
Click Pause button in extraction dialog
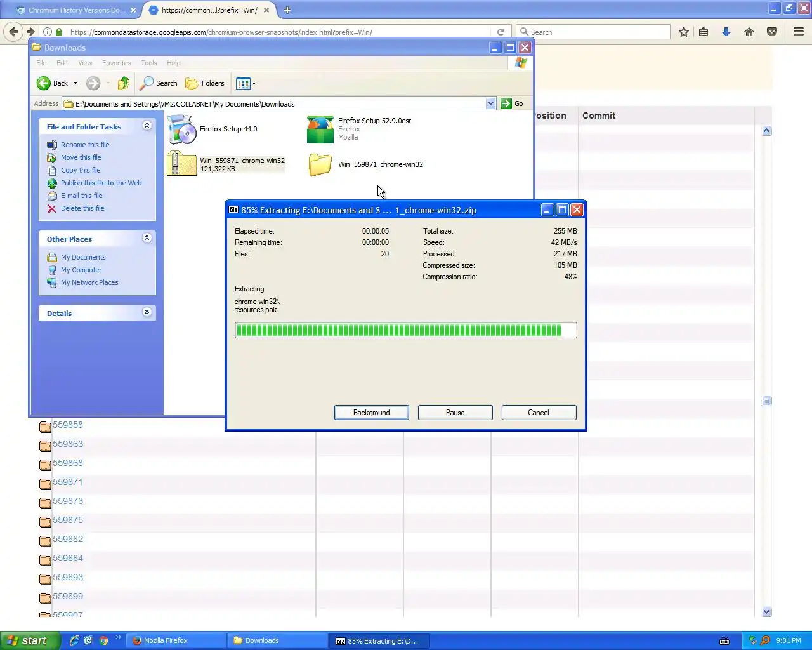455,413
